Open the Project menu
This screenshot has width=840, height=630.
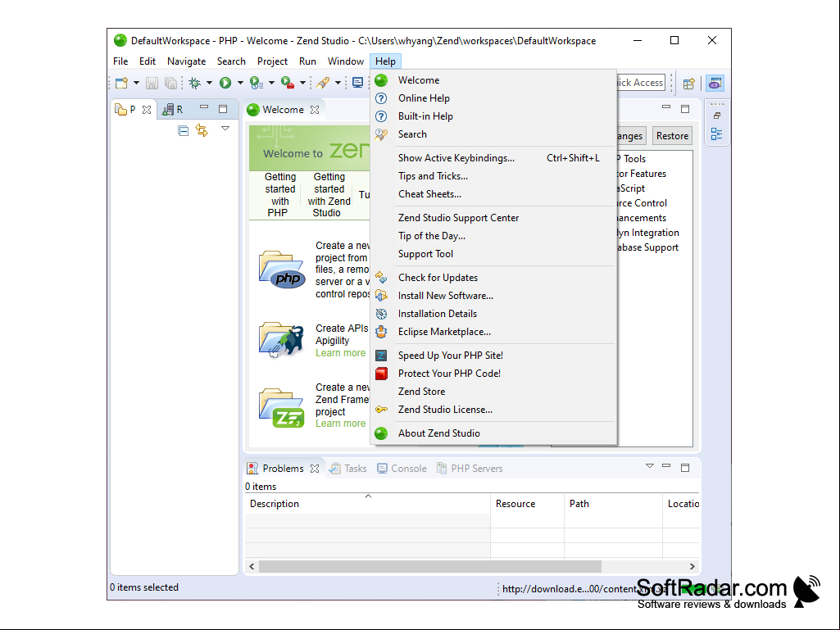272,61
